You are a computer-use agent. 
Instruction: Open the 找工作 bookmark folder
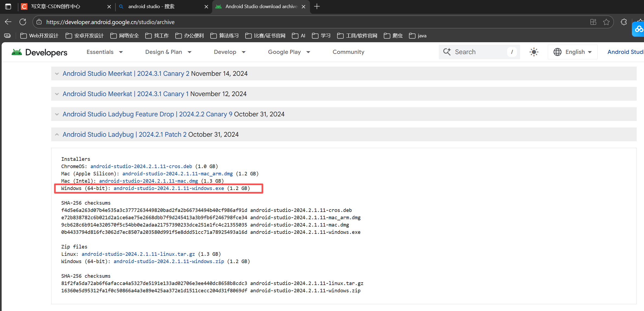tap(157, 36)
